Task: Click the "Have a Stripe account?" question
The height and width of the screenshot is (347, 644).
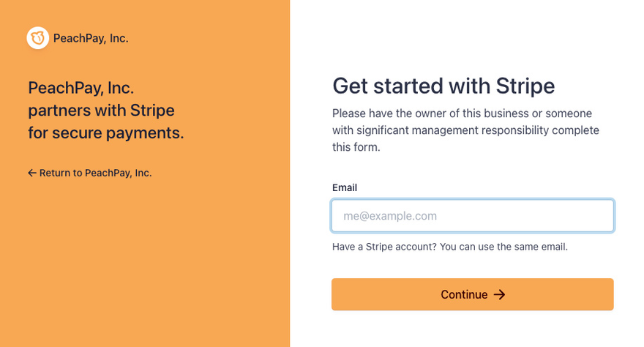Action: tap(385, 247)
